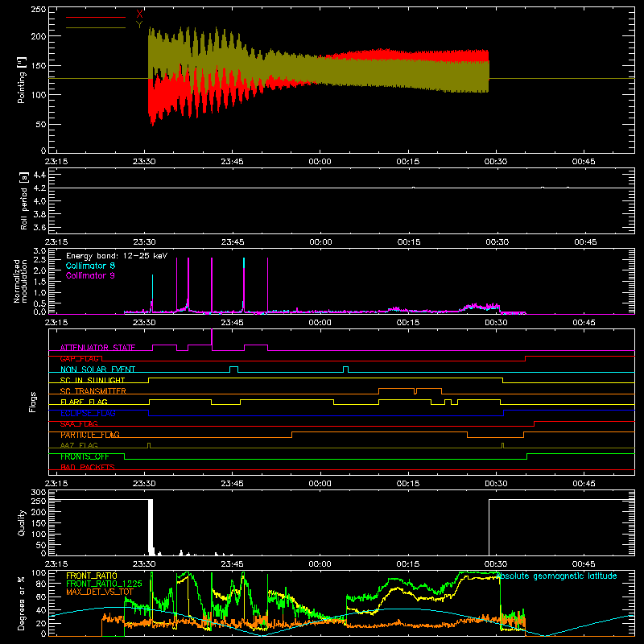The height and width of the screenshot is (644, 644).
Task: Click 00:30 time label under Quality plot
Action: [x=496, y=564]
